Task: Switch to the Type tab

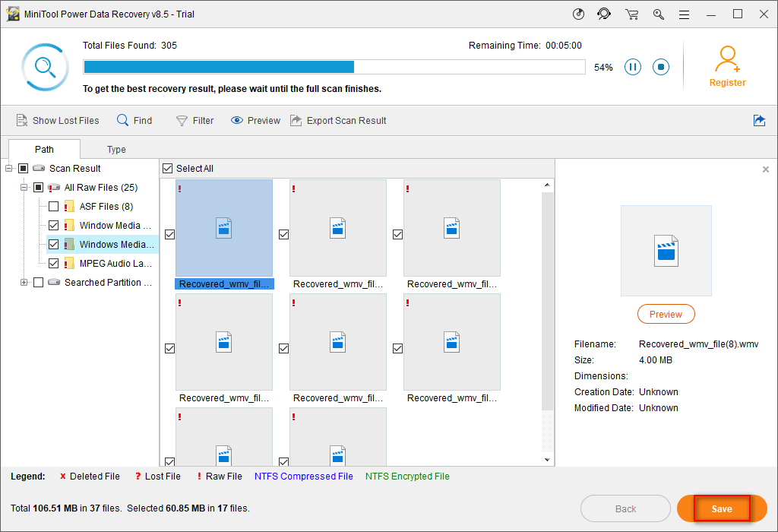Action: (x=116, y=150)
